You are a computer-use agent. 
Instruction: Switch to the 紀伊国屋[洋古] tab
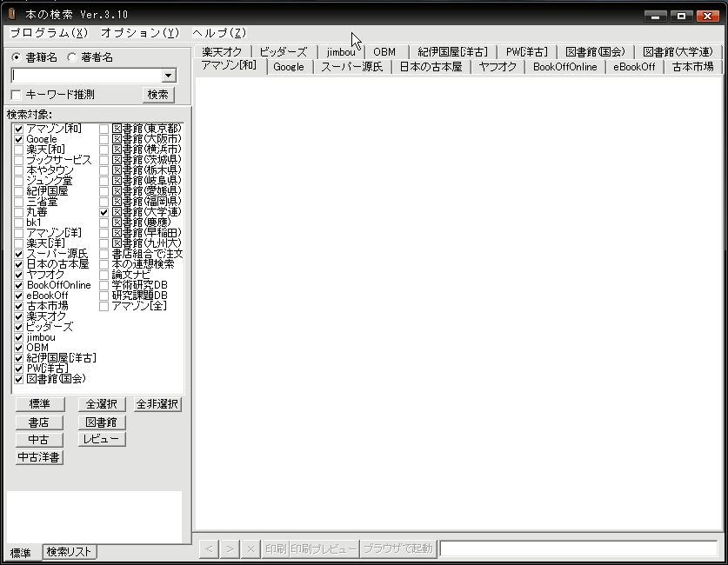(452, 52)
